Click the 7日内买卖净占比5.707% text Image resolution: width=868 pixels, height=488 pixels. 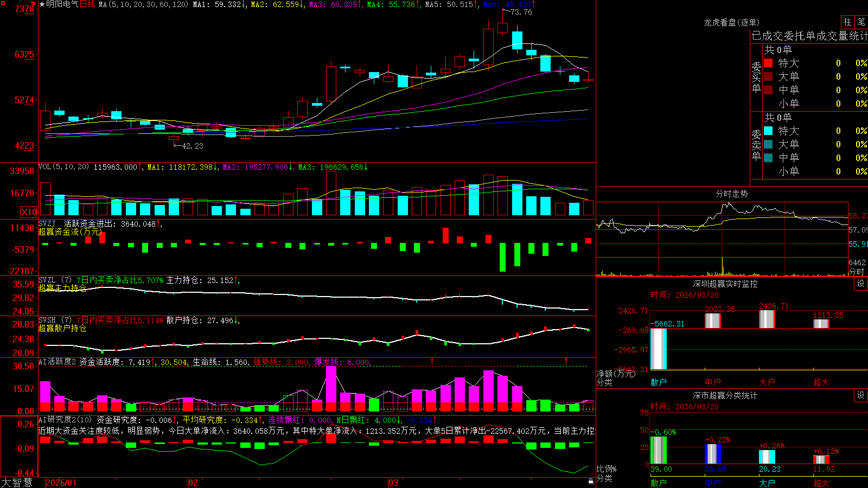pyautogui.click(x=120, y=280)
